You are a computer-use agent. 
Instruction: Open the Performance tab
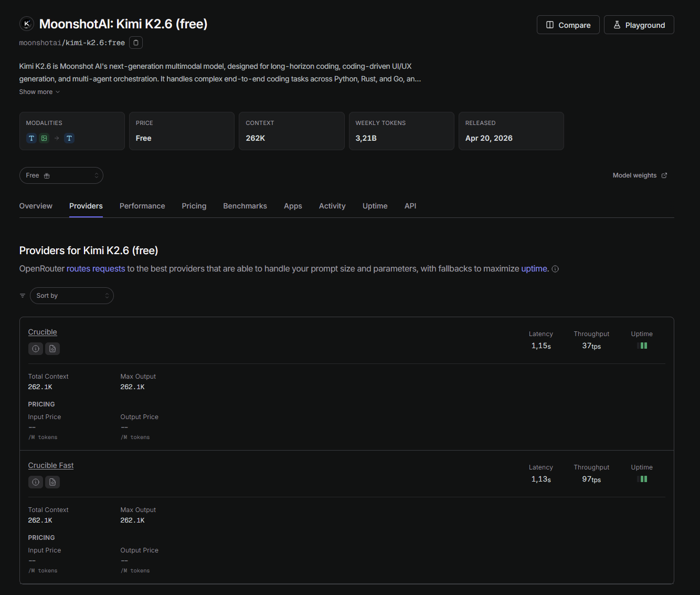coord(142,206)
